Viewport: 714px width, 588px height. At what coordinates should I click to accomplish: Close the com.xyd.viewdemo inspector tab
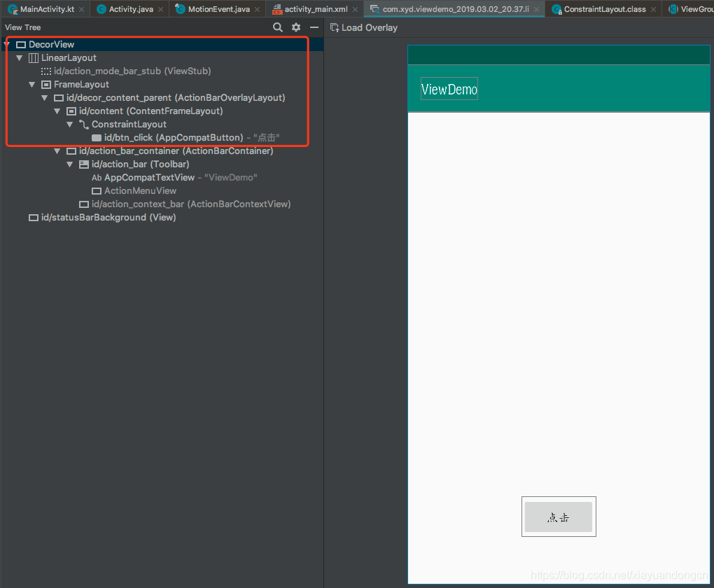pos(537,9)
